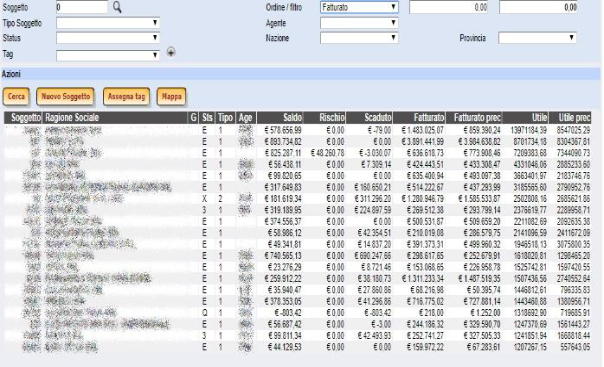Click the Tipo column header
This screenshot has height=367, width=604.
pyautogui.click(x=225, y=118)
